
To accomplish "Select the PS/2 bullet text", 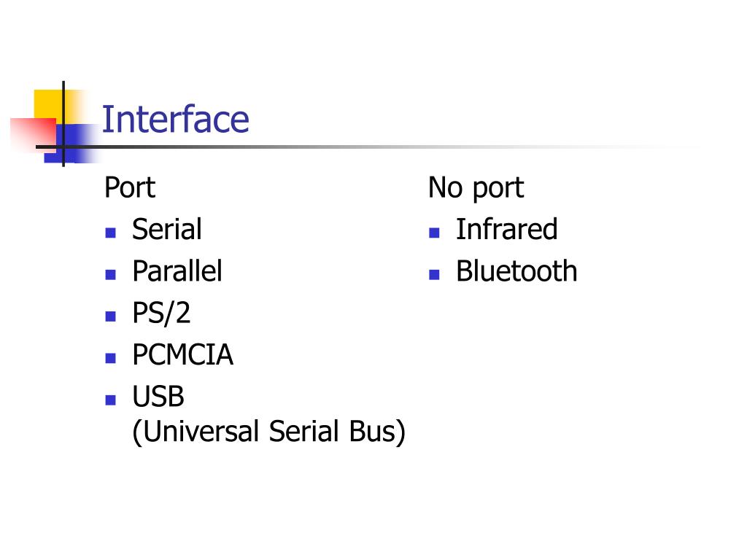I will pyautogui.click(x=161, y=314).
